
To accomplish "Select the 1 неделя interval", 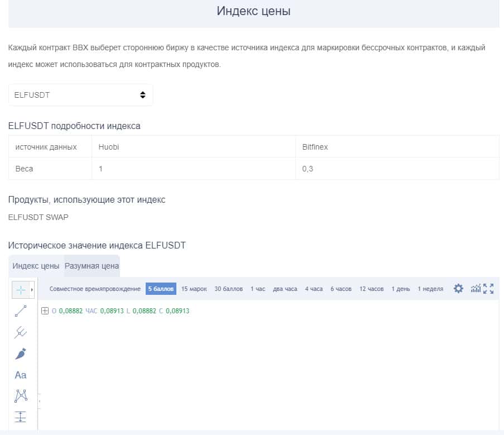I will (430, 289).
